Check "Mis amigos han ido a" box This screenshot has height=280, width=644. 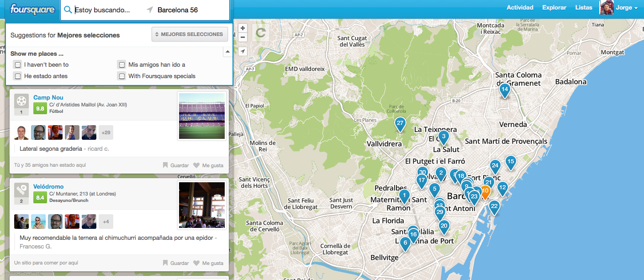click(121, 64)
